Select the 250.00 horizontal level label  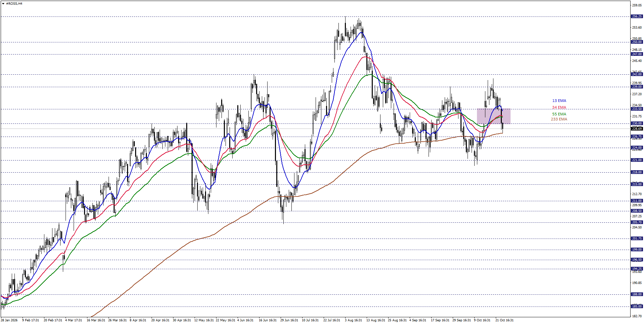(x=637, y=42)
